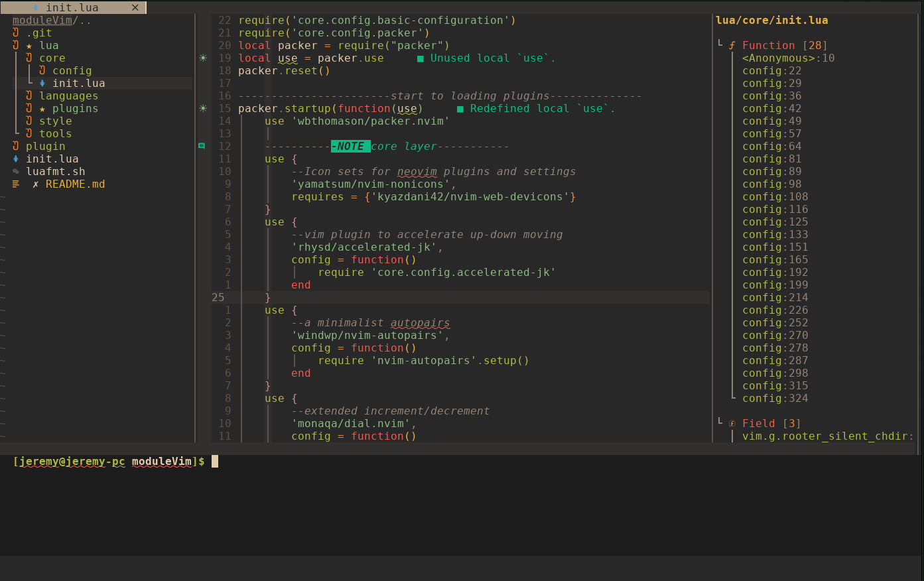Go up via the moduleVim/.. header

(52, 21)
